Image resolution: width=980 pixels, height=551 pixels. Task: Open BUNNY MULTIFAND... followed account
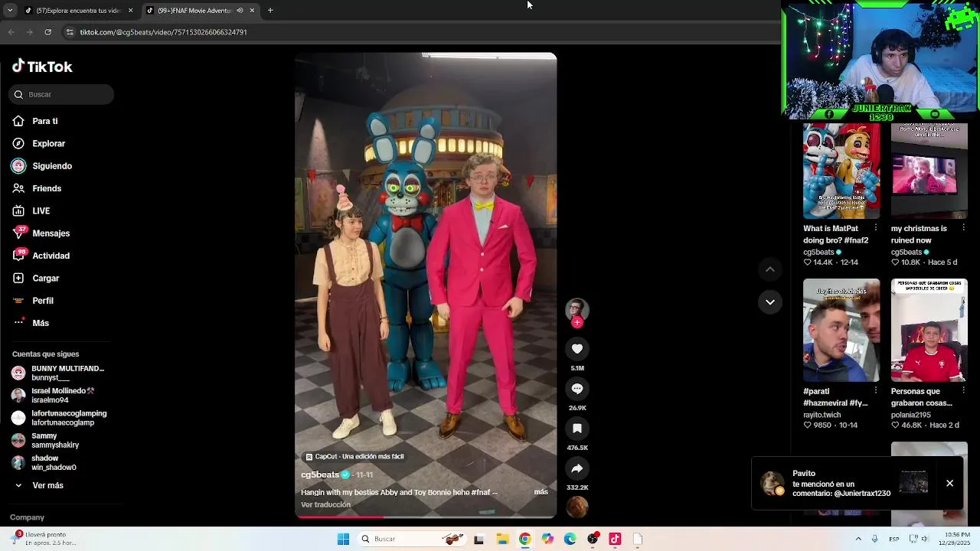tap(60, 373)
